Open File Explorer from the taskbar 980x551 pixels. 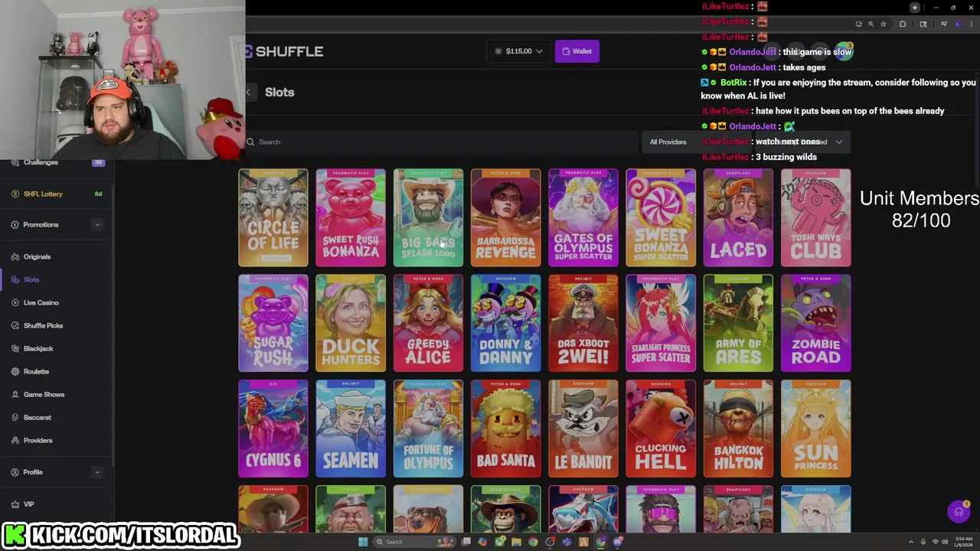tap(516, 542)
